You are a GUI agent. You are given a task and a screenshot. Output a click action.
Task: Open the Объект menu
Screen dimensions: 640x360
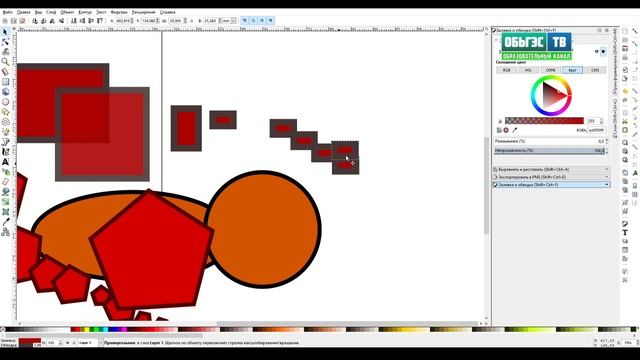[67, 12]
